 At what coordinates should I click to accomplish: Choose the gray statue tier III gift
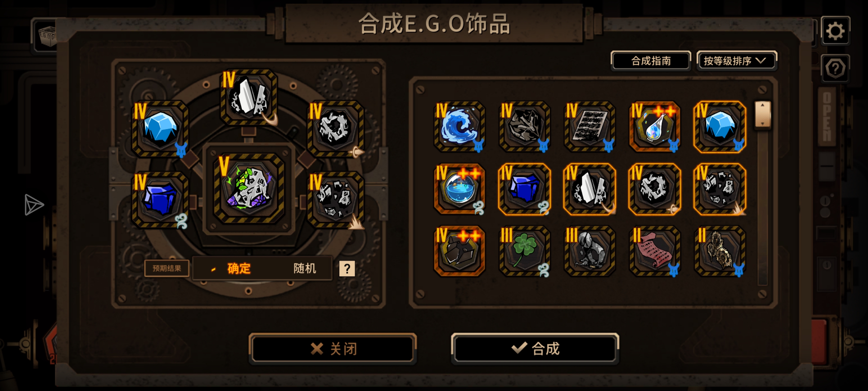590,251
